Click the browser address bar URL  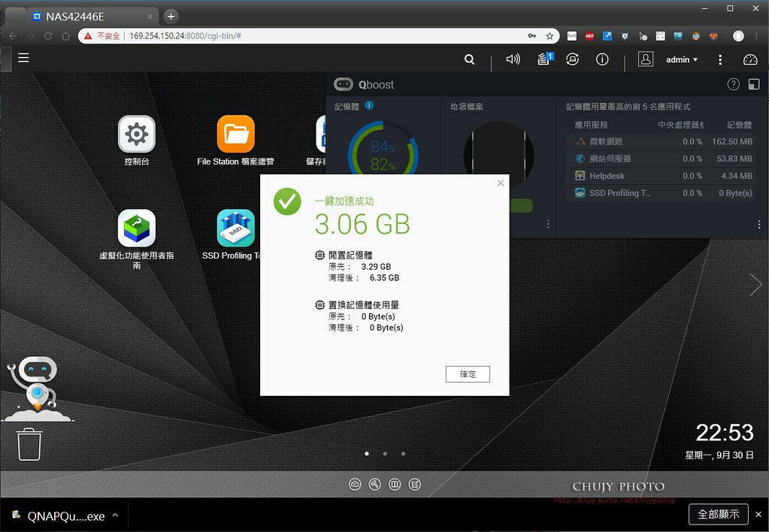tap(186, 36)
